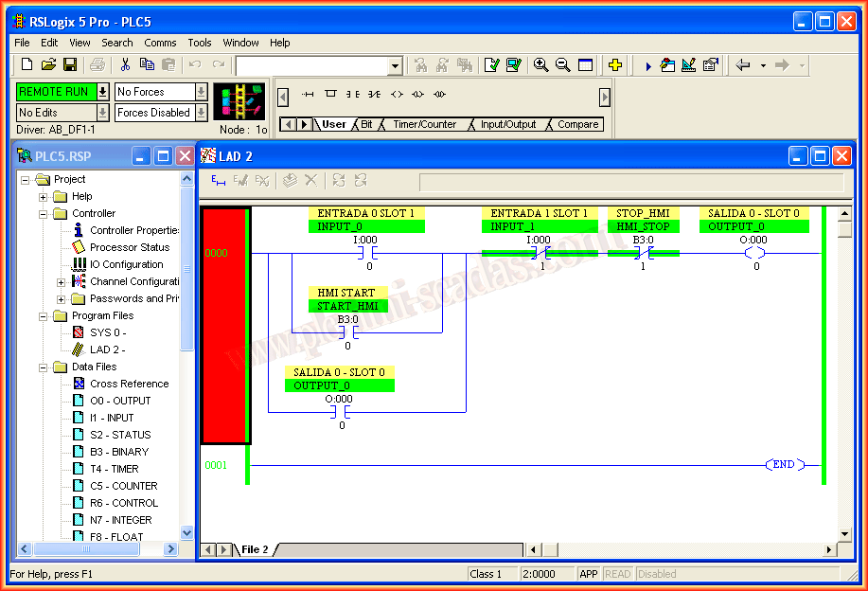Open the REMOTE RUN mode dropdown
The width and height of the screenshot is (868, 591).
point(102,92)
